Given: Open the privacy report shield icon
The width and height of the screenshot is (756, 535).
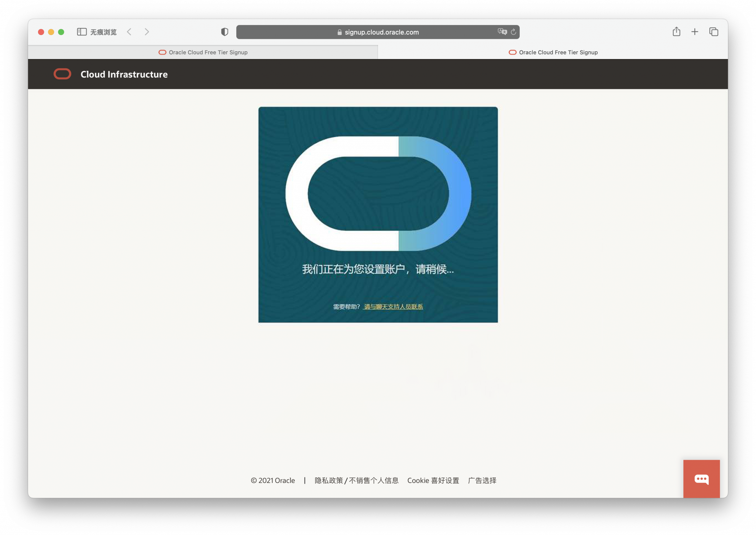Looking at the screenshot, I should point(224,32).
